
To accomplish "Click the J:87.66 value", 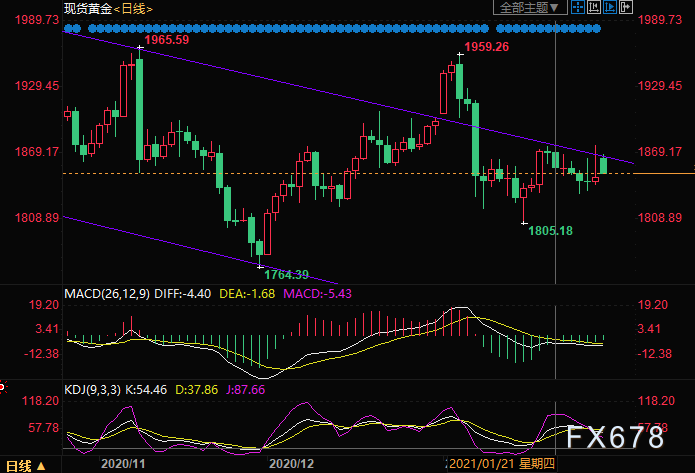I will tap(246, 390).
